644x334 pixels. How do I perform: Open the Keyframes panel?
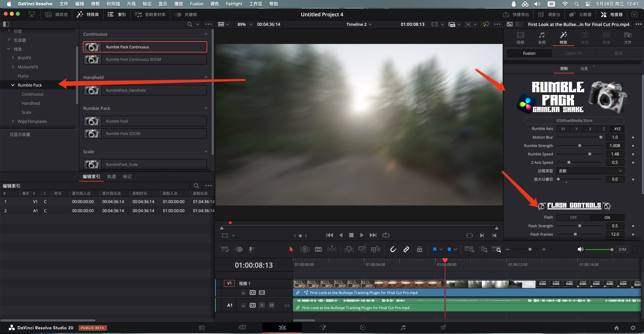[x=186, y=14]
